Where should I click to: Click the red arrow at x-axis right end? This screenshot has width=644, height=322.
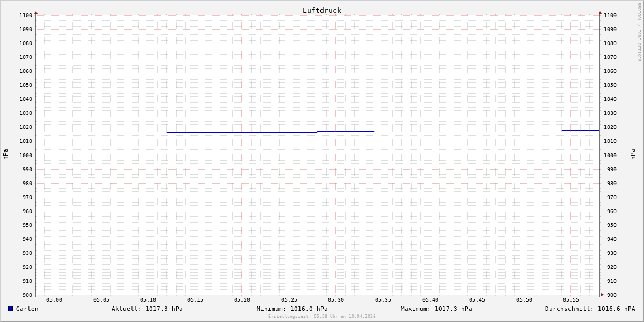(602, 295)
